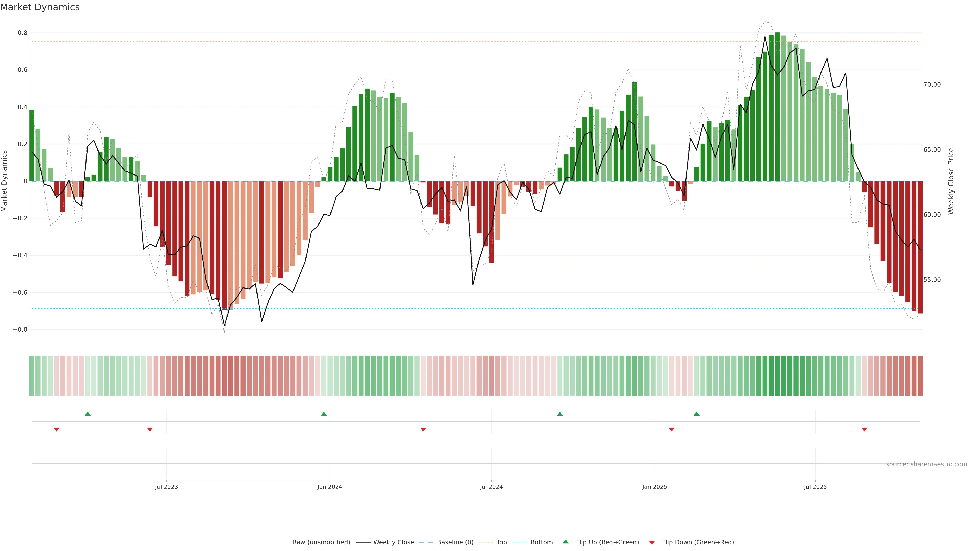980x551 pixels.
Task: Click the Weekly Close Price axis title
Action: click(x=951, y=181)
